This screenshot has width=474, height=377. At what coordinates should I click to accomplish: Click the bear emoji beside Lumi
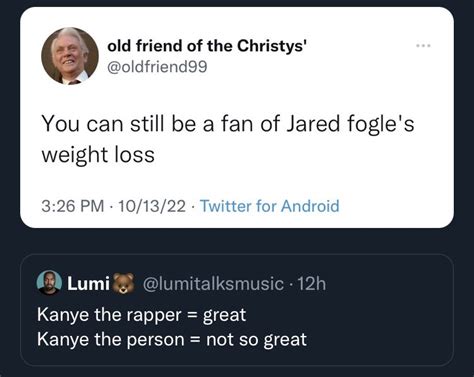tap(123, 283)
